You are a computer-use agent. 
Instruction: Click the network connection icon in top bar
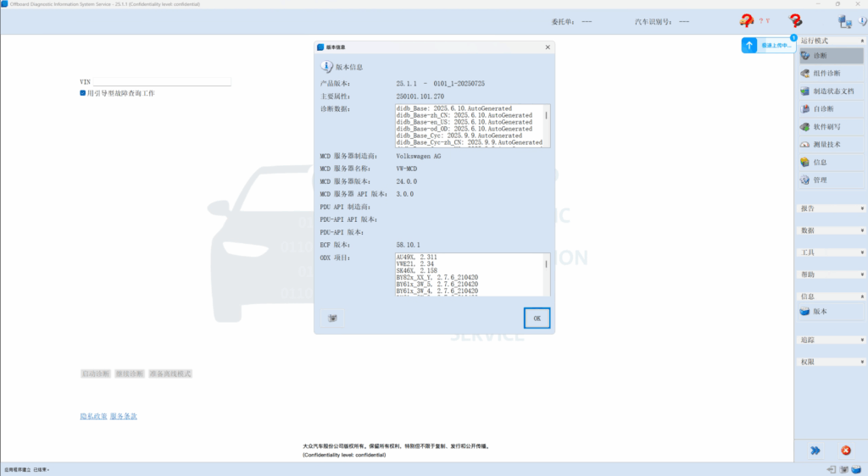[x=844, y=22]
